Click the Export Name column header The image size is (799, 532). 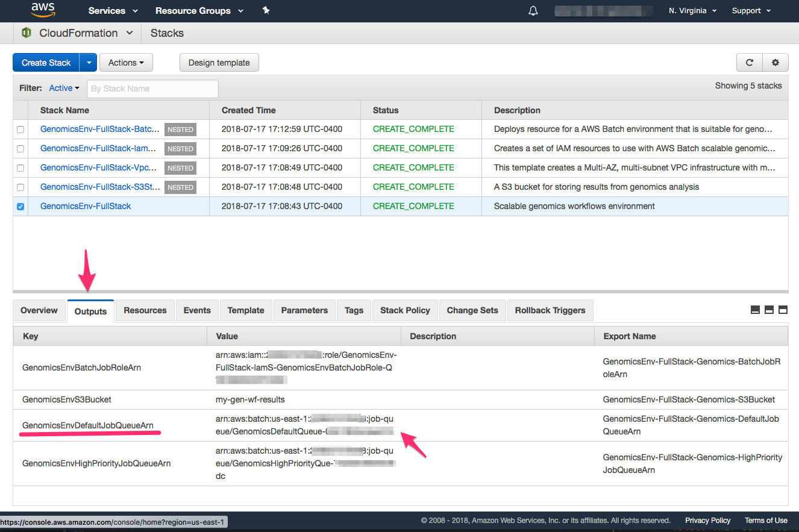(x=630, y=336)
